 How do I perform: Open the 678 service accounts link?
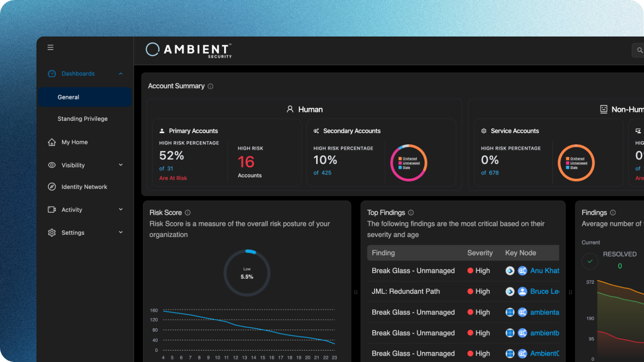(x=494, y=173)
